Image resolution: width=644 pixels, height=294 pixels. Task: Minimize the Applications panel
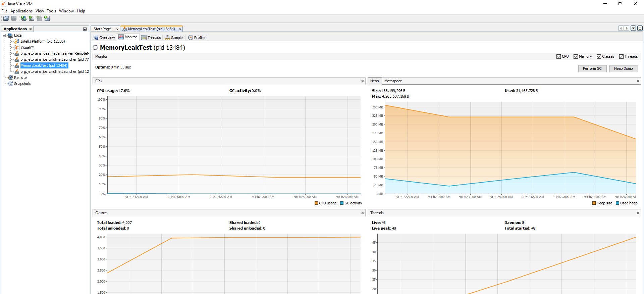point(85,29)
